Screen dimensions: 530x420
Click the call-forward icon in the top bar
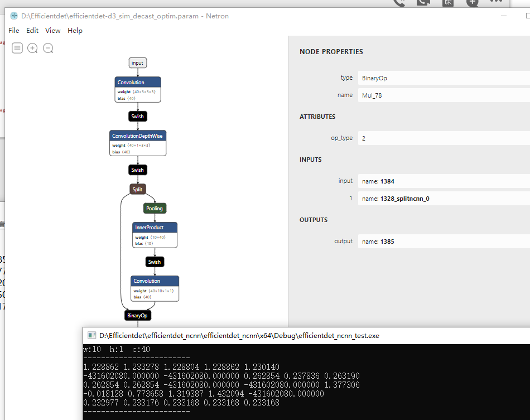(423, 3)
